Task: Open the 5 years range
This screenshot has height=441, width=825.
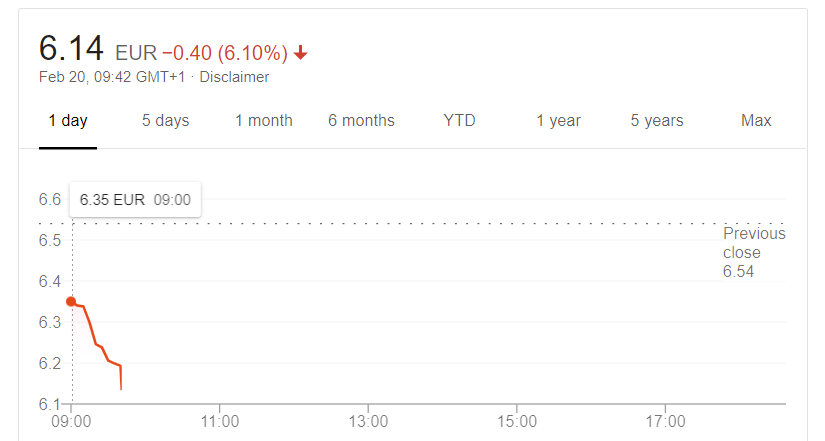Action: pyautogui.click(x=657, y=121)
